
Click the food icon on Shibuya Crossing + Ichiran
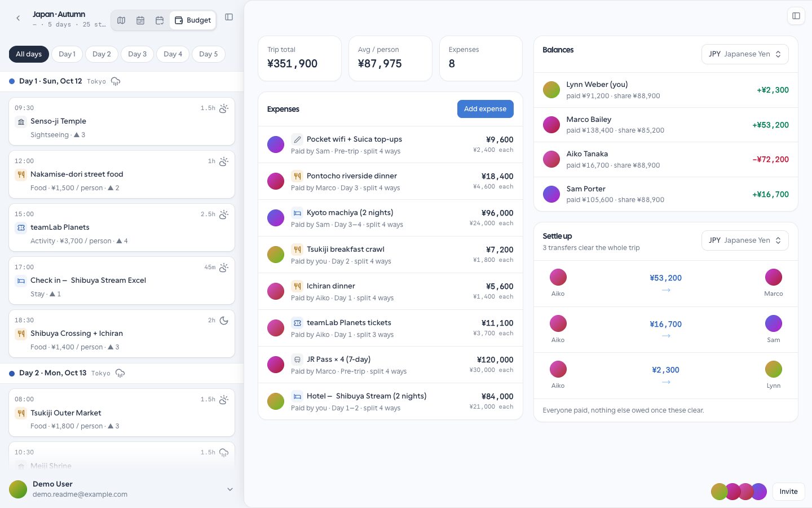coord(21,334)
